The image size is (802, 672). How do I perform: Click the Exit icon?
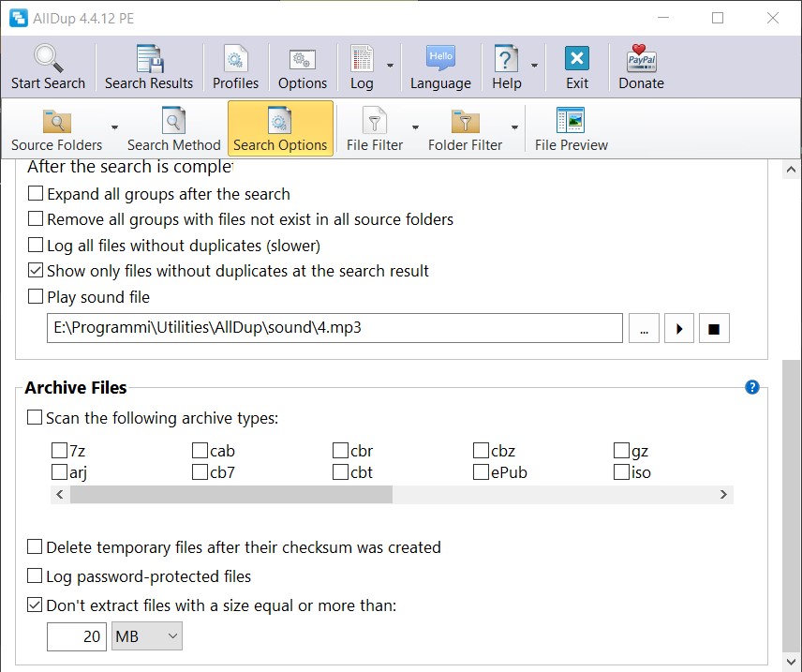577,58
